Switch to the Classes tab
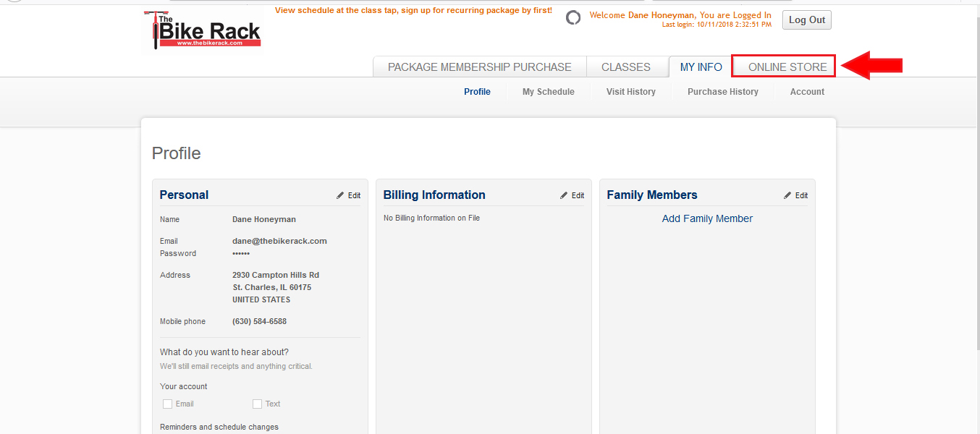The height and width of the screenshot is (434, 980). pos(625,67)
